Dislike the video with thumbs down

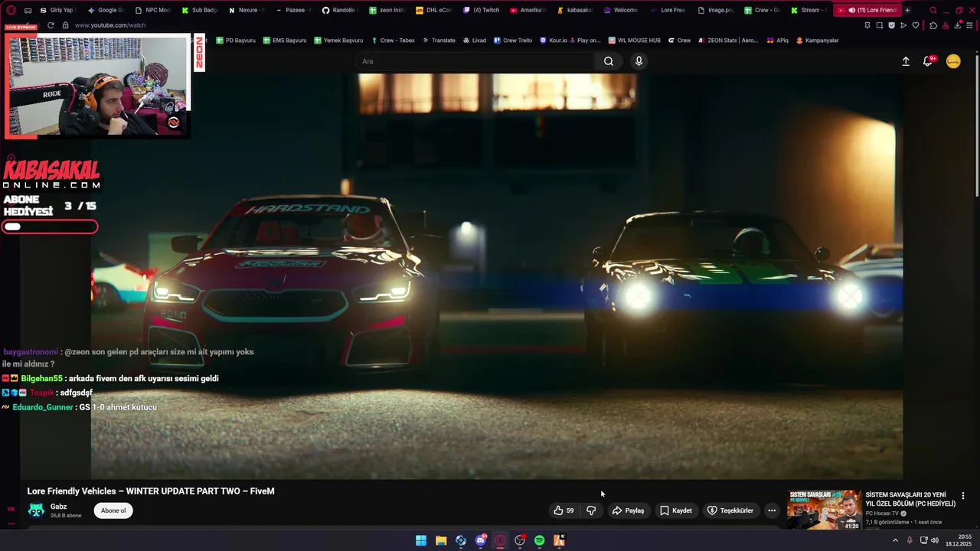(x=591, y=510)
